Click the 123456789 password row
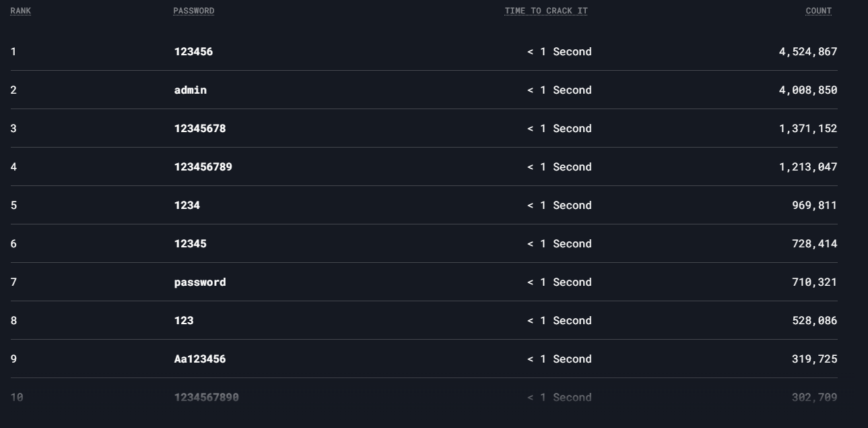868x428 pixels. point(424,166)
